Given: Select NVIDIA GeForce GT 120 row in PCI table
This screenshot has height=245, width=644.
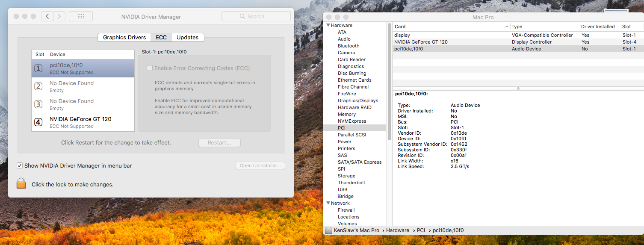Looking at the screenshot, I should coord(518,42).
